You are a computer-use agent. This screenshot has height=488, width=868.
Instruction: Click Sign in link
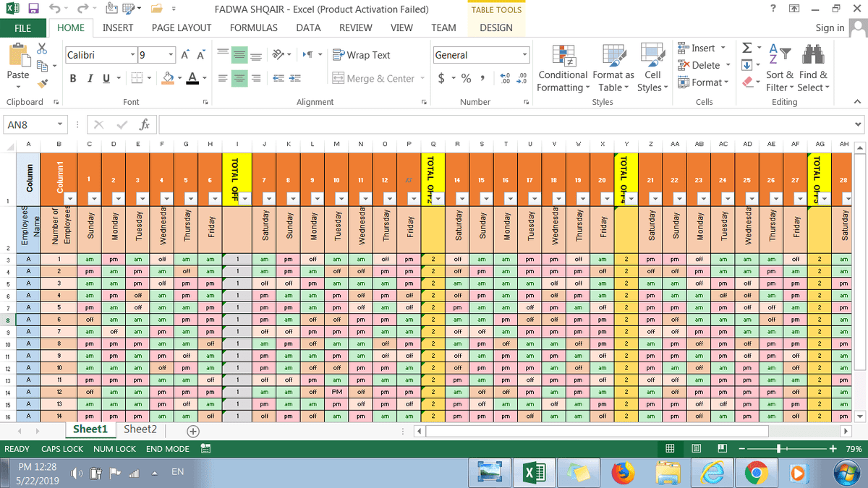(830, 27)
